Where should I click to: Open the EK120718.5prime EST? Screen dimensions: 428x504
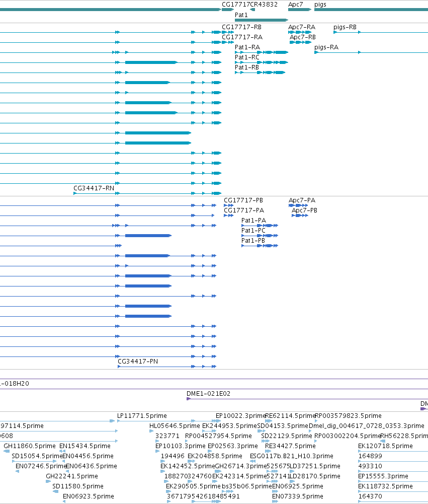pyautogui.click(x=385, y=446)
